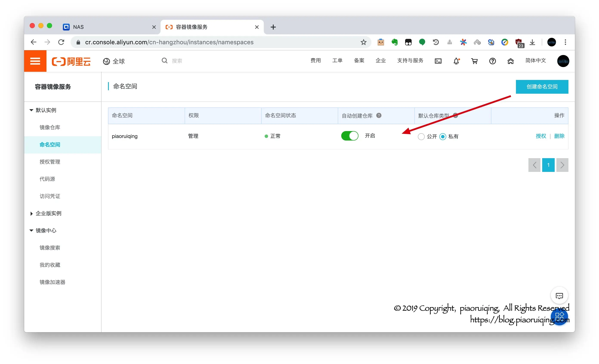Open the chat feedback floating icon
The height and width of the screenshot is (364, 599).
(x=559, y=295)
